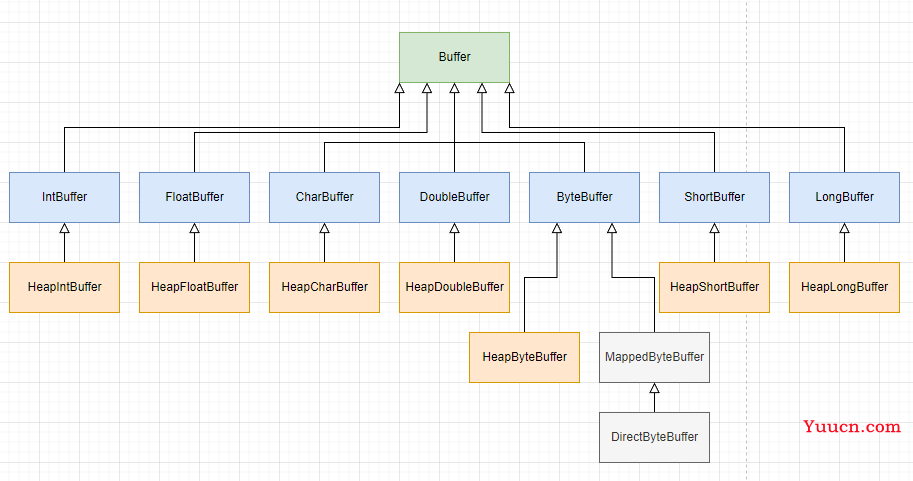The image size is (913, 481).
Task: Click the DirectByteBuffer gray box
Action: (x=654, y=437)
